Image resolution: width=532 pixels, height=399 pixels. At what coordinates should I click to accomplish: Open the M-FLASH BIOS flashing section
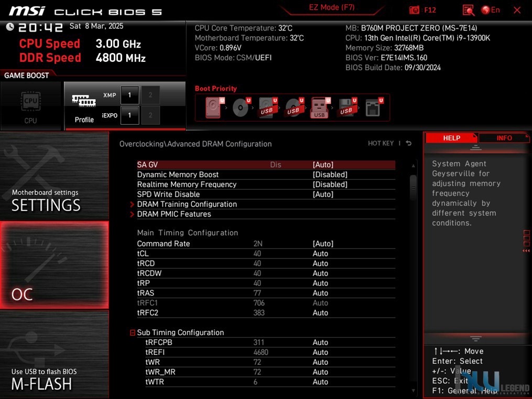click(55, 354)
